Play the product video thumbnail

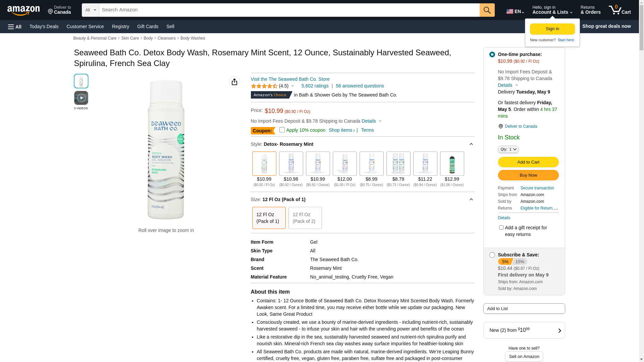(81, 98)
